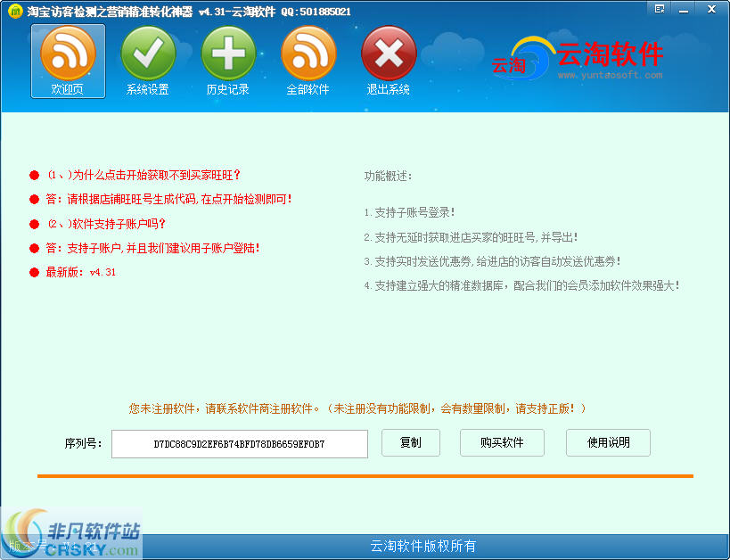
Task: Copy the serial number with 复制
Action: (411, 442)
